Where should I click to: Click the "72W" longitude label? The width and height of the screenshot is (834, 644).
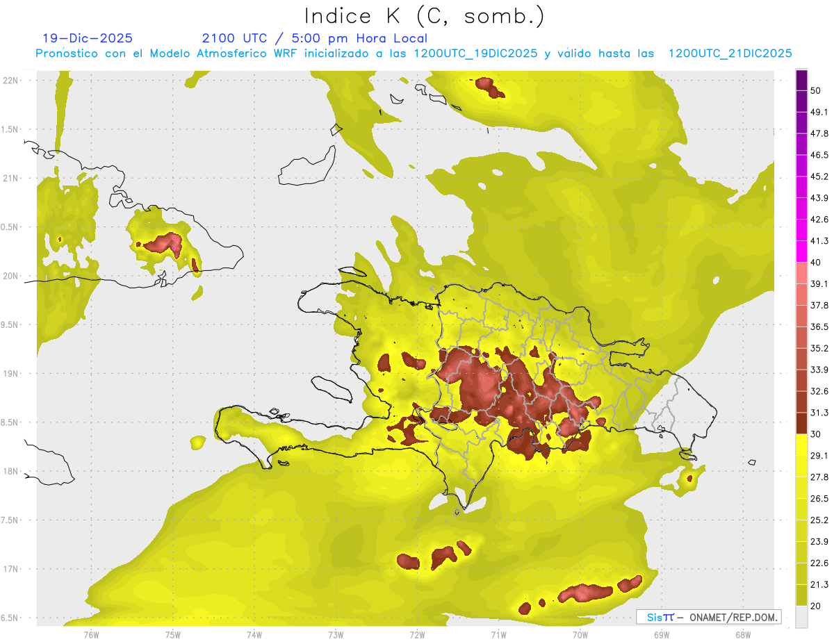tap(417, 635)
